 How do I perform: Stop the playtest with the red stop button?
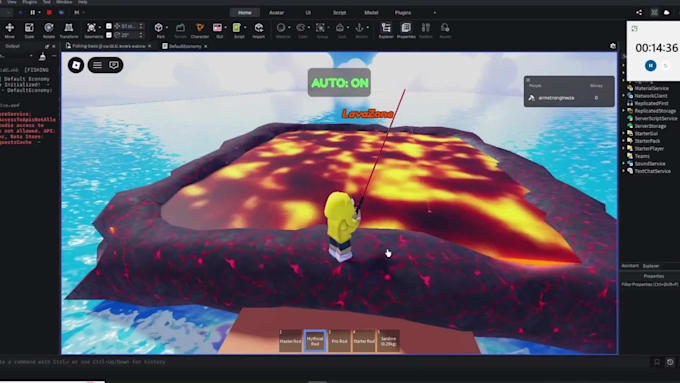tap(49, 13)
